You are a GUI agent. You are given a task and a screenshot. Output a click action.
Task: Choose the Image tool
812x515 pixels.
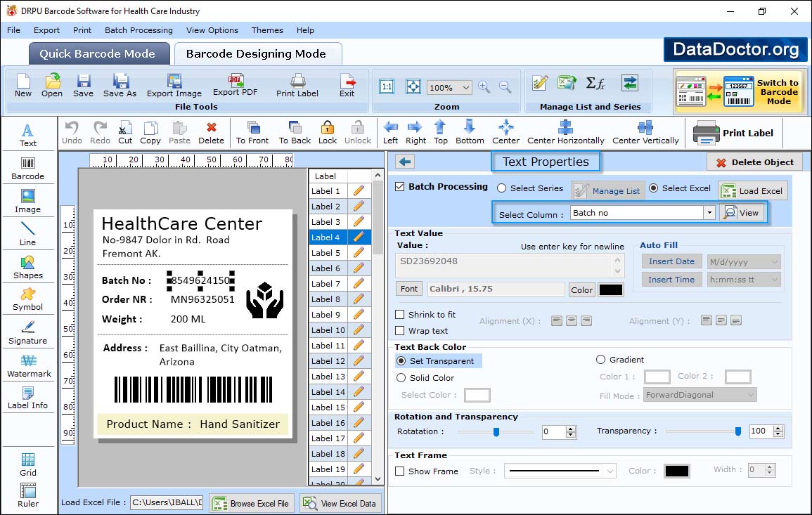(28, 202)
